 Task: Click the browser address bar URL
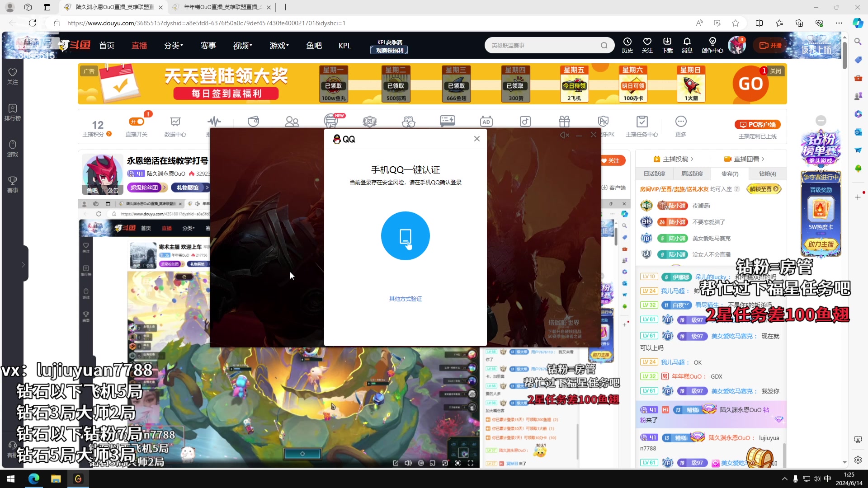tap(206, 23)
